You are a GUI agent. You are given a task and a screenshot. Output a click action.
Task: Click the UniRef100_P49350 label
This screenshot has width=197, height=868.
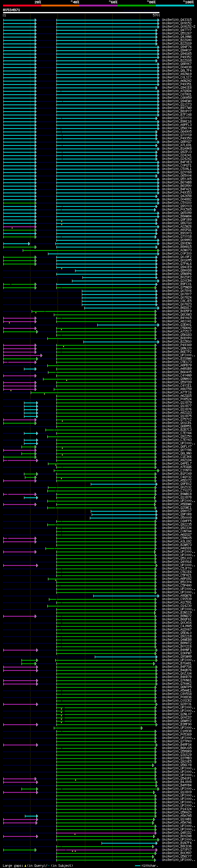177,138
